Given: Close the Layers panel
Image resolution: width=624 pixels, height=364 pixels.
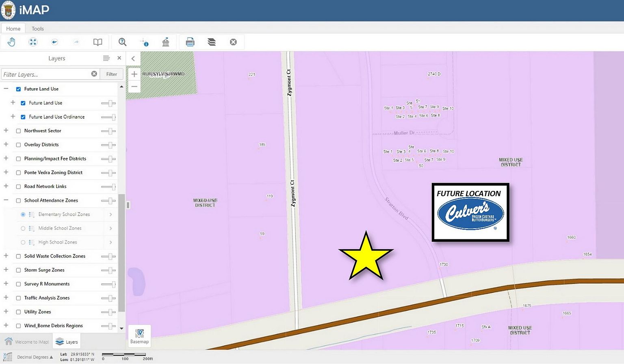Looking at the screenshot, I should pyautogui.click(x=119, y=58).
